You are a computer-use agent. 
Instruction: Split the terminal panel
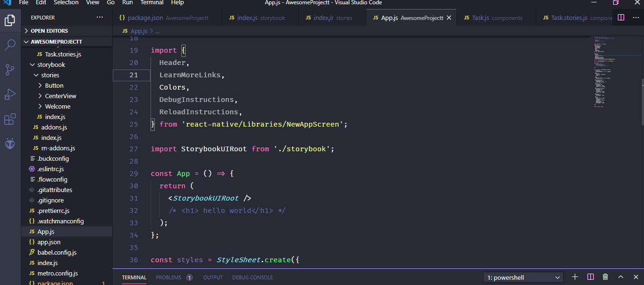pos(590,277)
